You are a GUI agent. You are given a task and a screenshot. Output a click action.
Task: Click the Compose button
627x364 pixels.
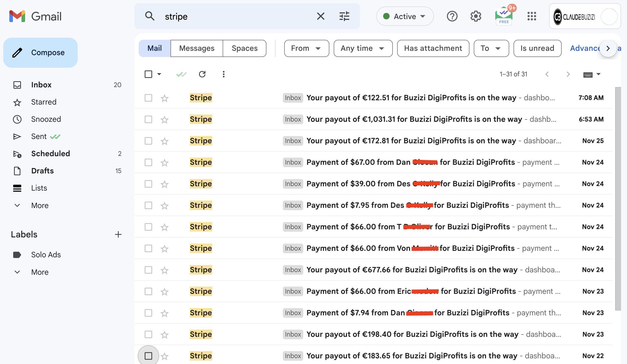tap(40, 52)
